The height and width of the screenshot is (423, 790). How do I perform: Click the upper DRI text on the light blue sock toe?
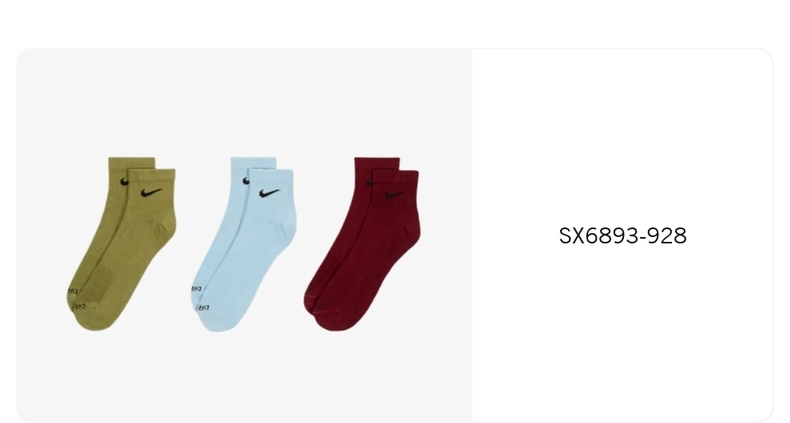(x=196, y=289)
